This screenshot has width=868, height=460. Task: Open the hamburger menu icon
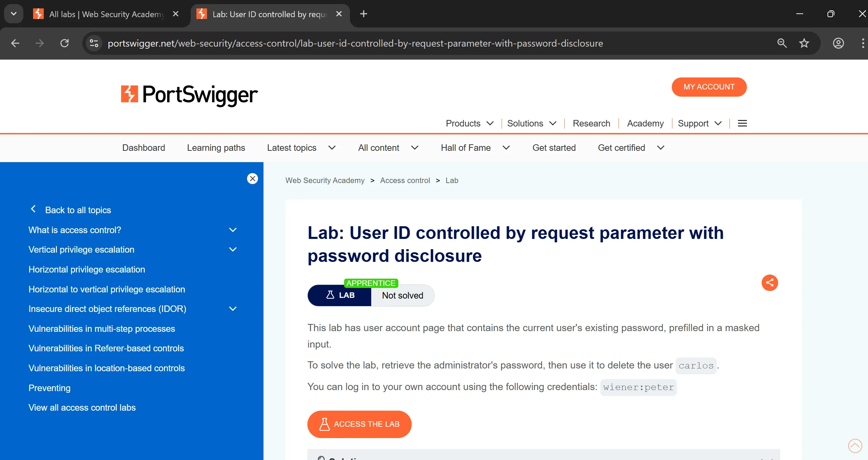click(x=742, y=123)
